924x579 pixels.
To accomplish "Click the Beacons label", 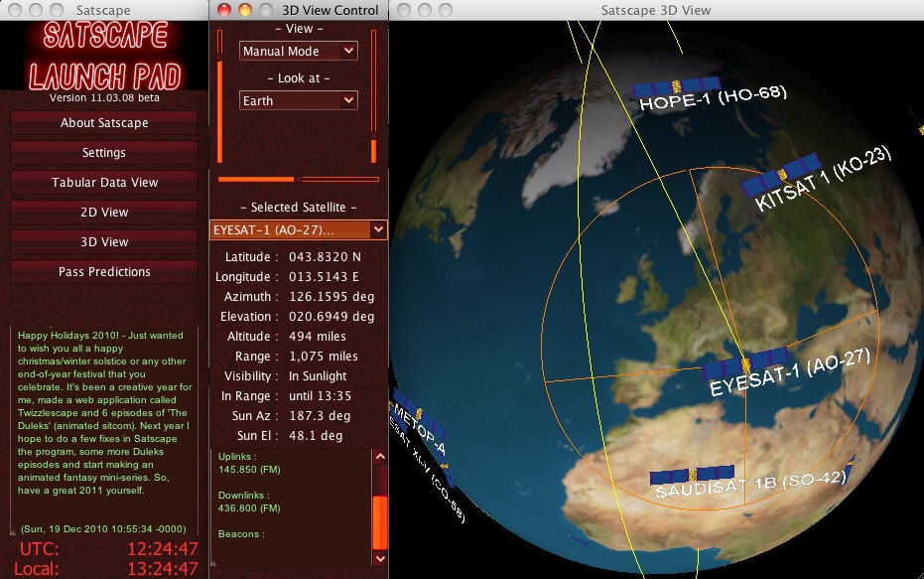I will tap(241, 534).
